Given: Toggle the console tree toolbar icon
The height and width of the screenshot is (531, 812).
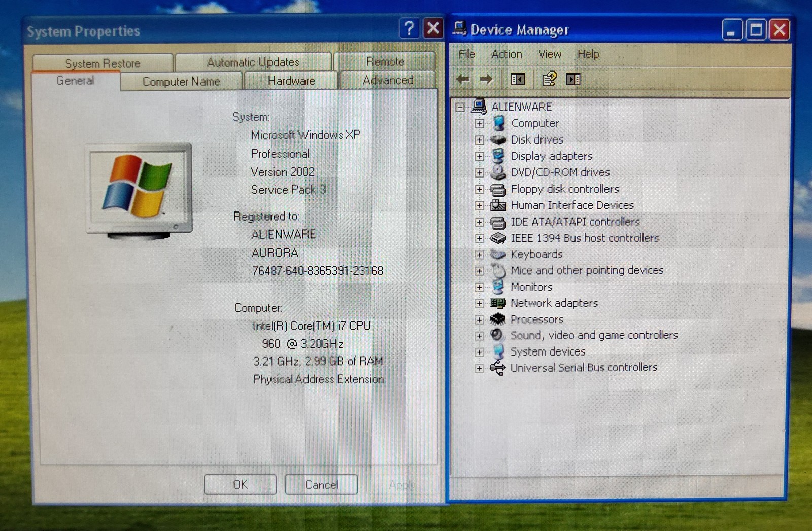Looking at the screenshot, I should (518, 79).
